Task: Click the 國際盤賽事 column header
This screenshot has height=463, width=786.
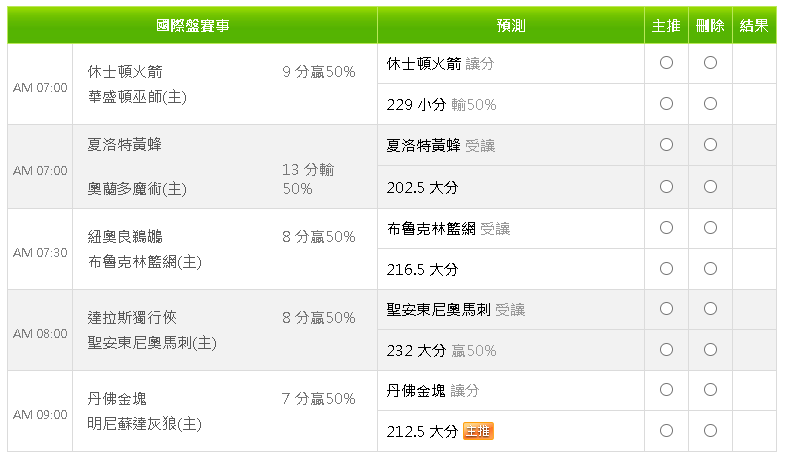Action: (x=192, y=26)
